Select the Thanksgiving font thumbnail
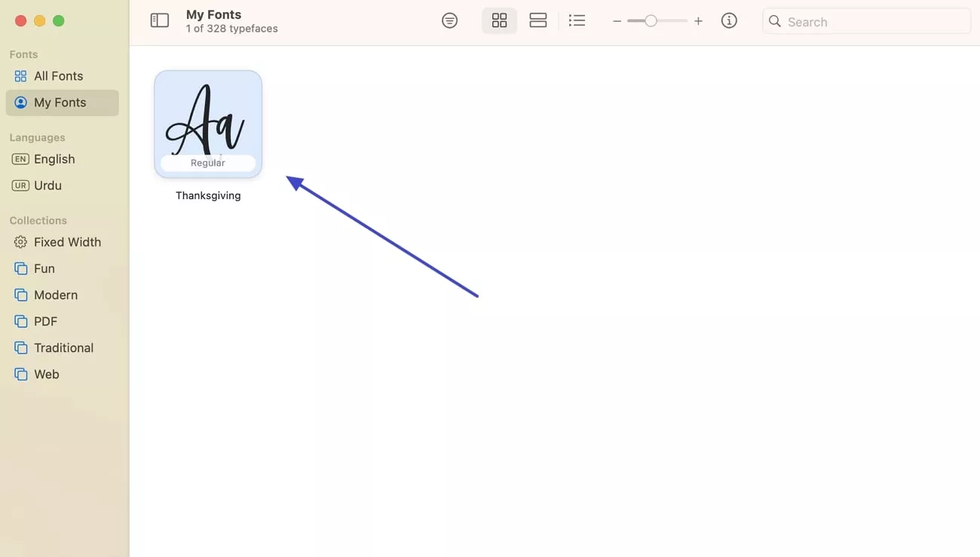 (x=207, y=124)
